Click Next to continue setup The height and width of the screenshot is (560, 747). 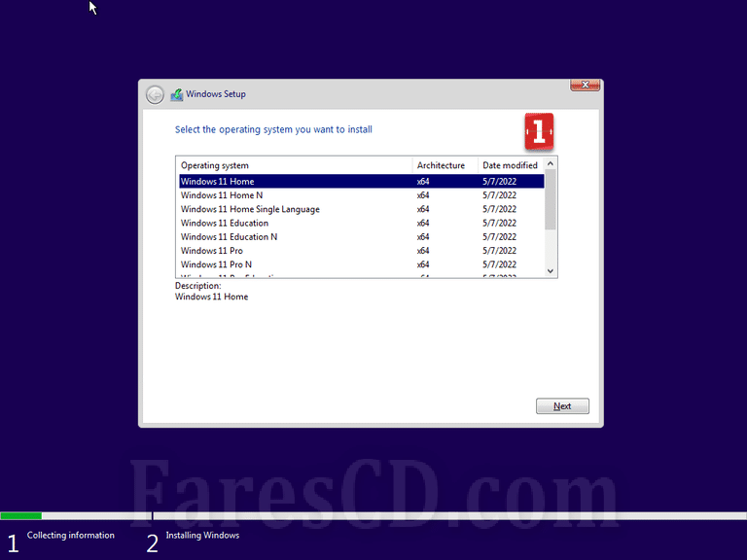562,406
